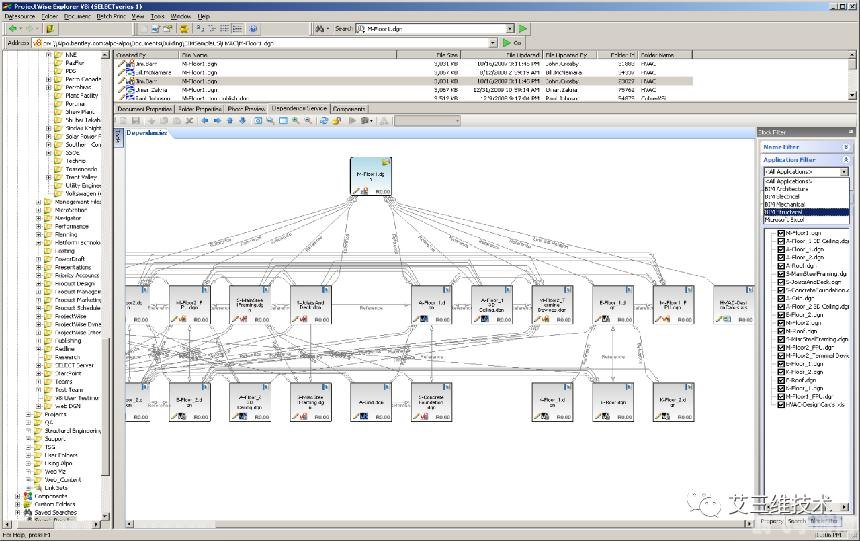Click the File Name column header
The width and height of the screenshot is (860, 542).
click(x=194, y=55)
